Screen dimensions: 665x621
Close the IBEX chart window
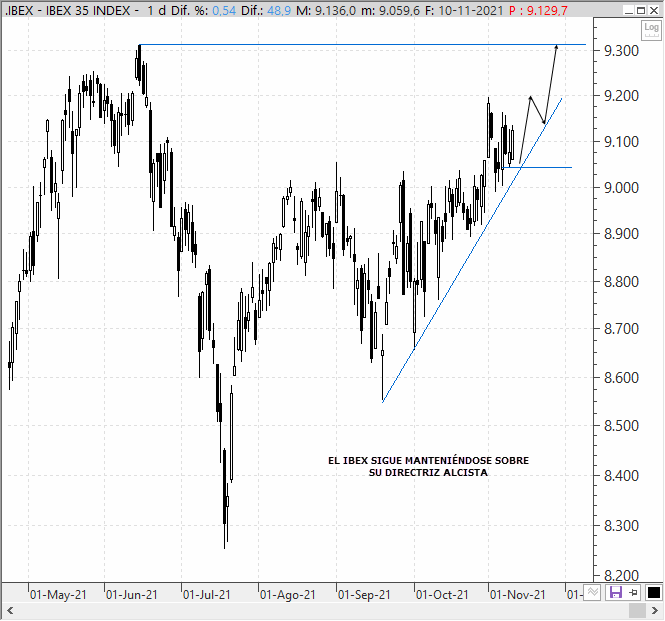[x=654, y=11]
